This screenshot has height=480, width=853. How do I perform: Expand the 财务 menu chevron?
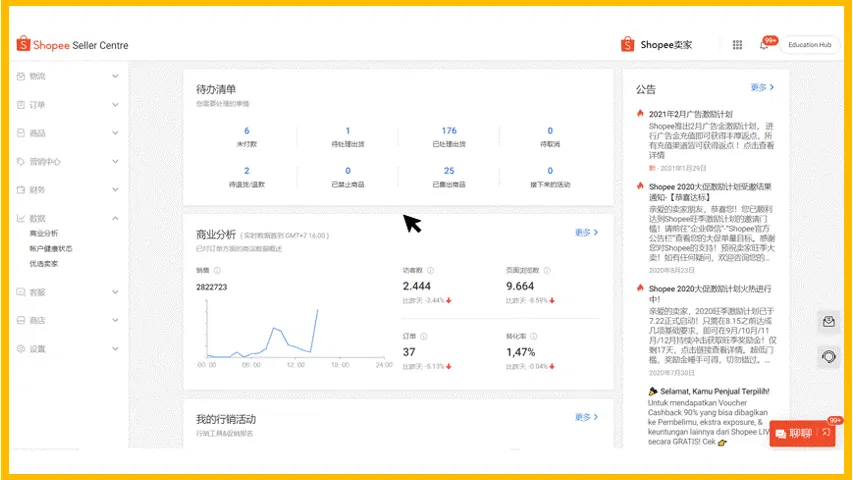point(115,190)
